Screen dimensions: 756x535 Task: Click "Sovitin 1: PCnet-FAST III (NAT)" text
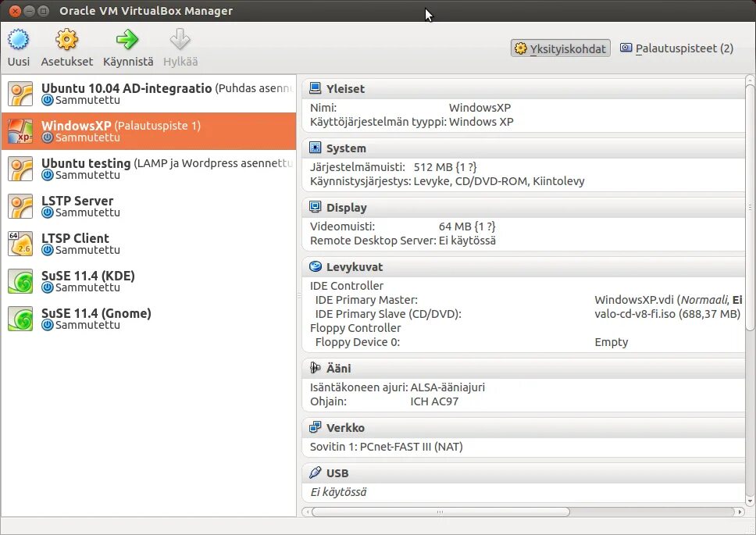[386, 447]
